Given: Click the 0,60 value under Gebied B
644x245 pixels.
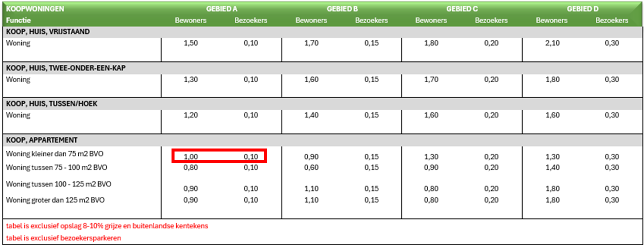Looking at the screenshot, I should click(x=311, y=167).
